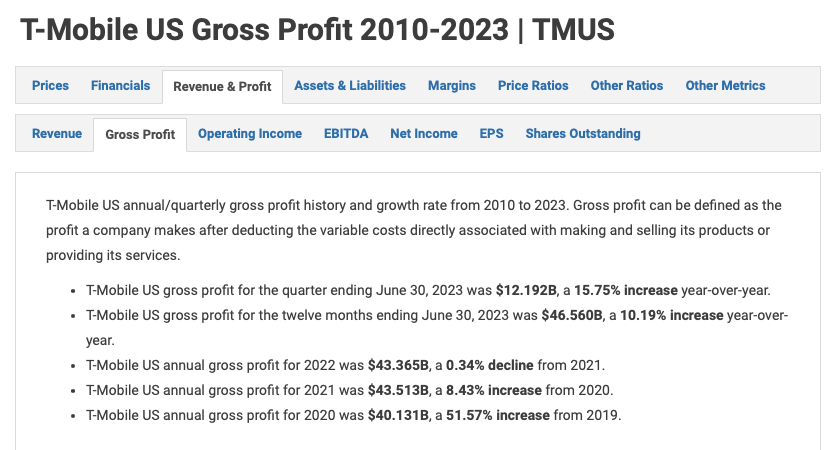Switch to Price Ratios tab

click(x=533, y=86)
